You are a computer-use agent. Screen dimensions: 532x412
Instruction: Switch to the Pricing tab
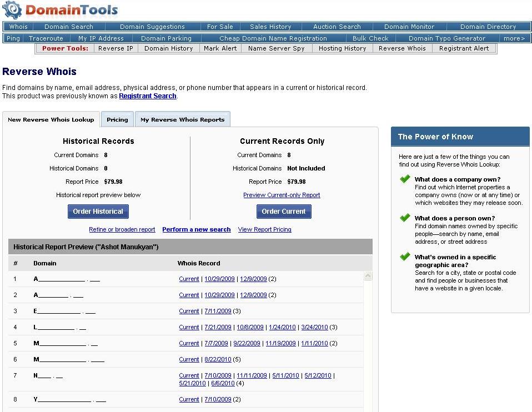[x=117, y=119]
